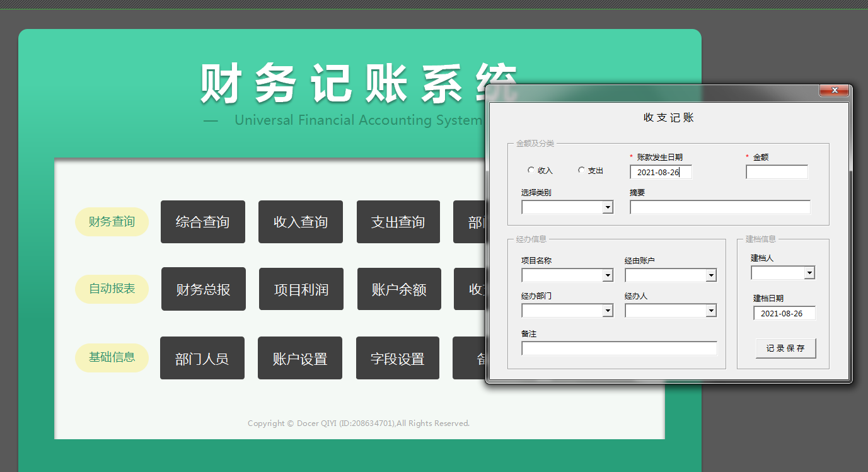Open 部门人员 department staff settings

click(x=202, y=358)
